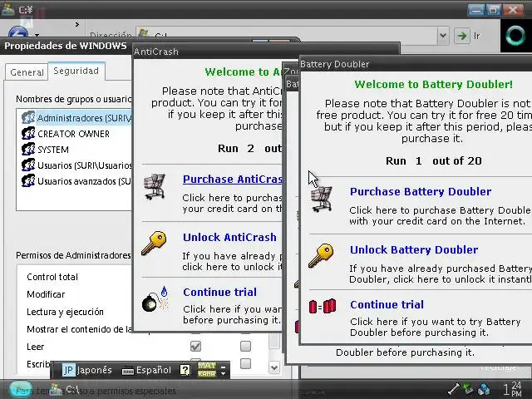The height and width of the screenshot is (399, 532).
Task: Toggle the KANA indicator in language bar
Action: [207, 373]
